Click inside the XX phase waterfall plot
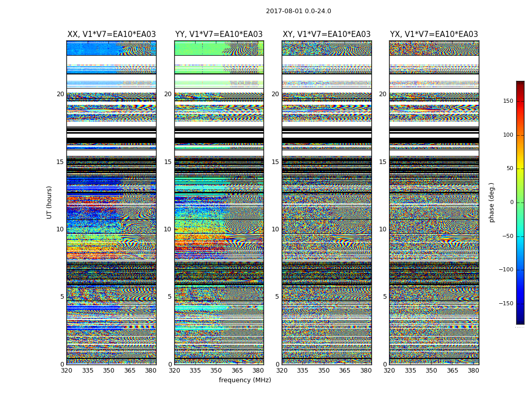 [x=111, y=202]
